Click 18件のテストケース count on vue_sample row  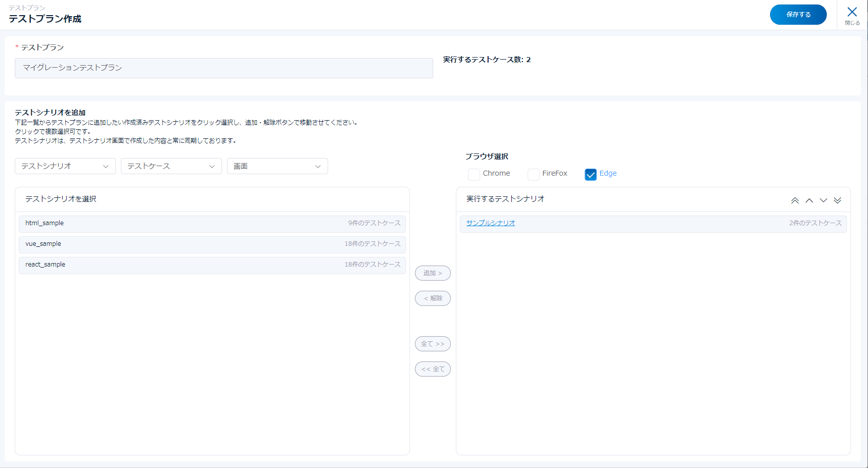(x=372, y=244)
